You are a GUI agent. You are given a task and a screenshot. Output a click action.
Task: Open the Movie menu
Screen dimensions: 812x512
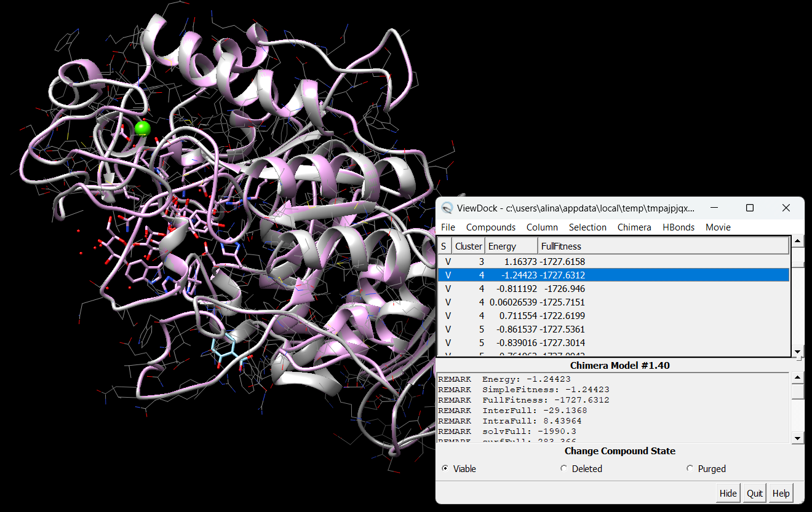tap(718, 227)
